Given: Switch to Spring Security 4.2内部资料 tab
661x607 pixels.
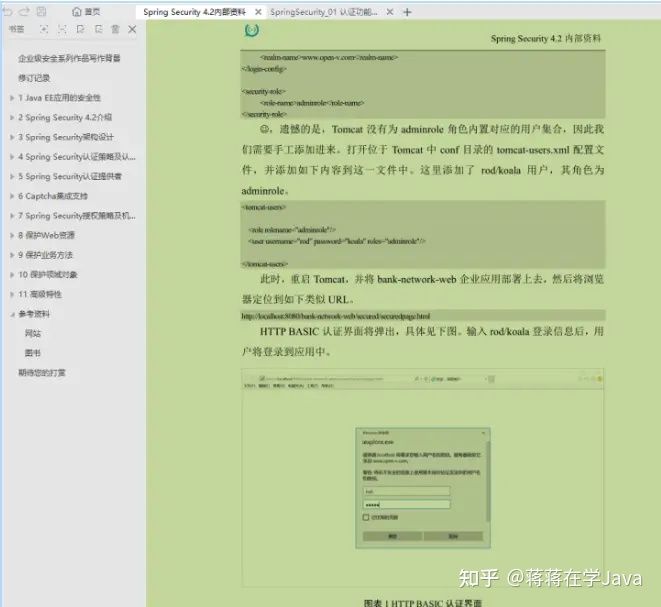Looking at the screenshot, I should (x=194, y=12).
